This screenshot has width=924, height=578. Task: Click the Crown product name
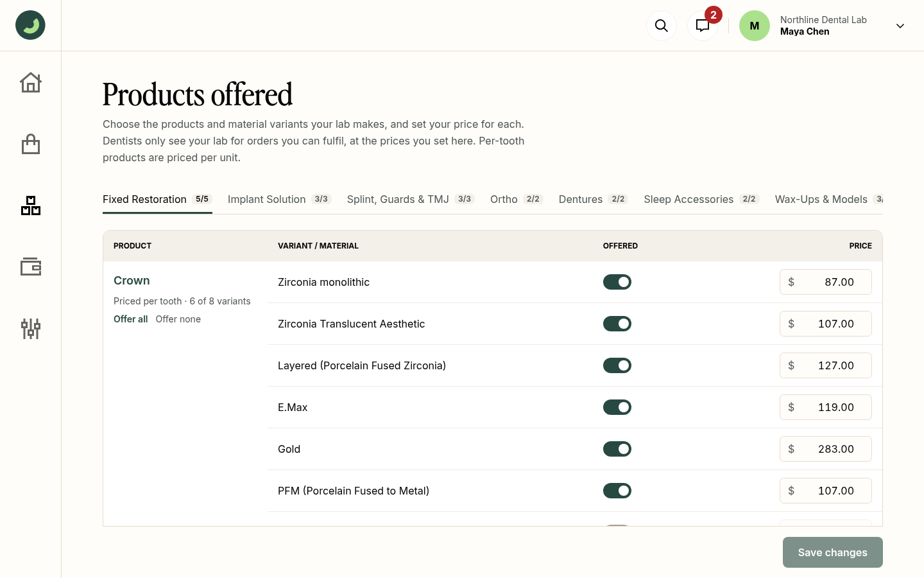pyautogui.click(x=132, y=281)
